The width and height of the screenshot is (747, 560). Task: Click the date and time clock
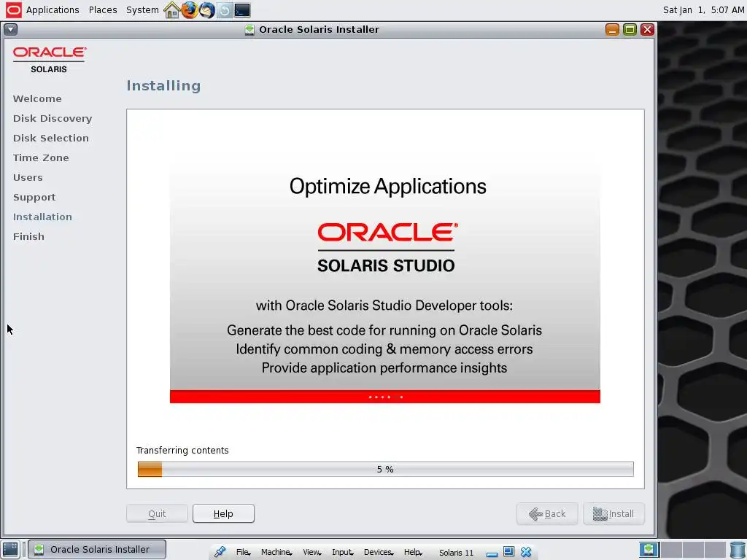pos(703,10)
